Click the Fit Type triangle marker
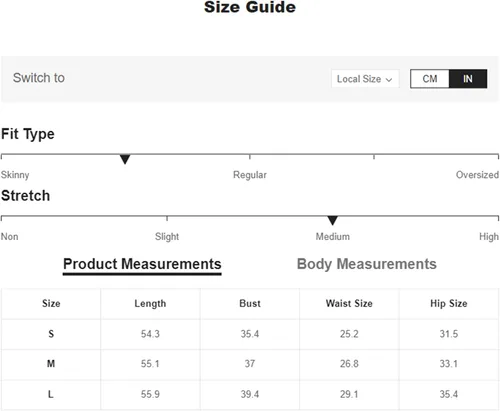500x411 pixels. [125, 159]
